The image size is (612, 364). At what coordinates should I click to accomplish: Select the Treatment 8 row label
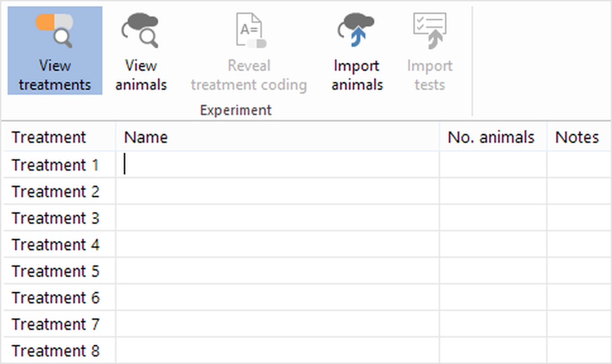pos(56,351)
